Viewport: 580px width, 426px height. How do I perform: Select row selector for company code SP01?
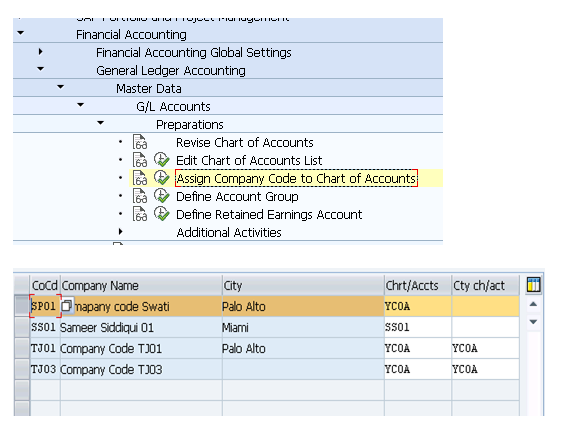tap(22, 306)
